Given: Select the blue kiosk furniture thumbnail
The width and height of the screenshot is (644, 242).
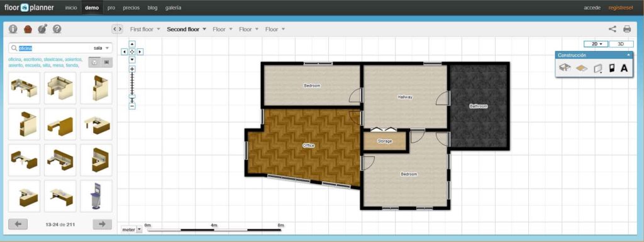Looking at the screenshot, I should pos(96,196).
